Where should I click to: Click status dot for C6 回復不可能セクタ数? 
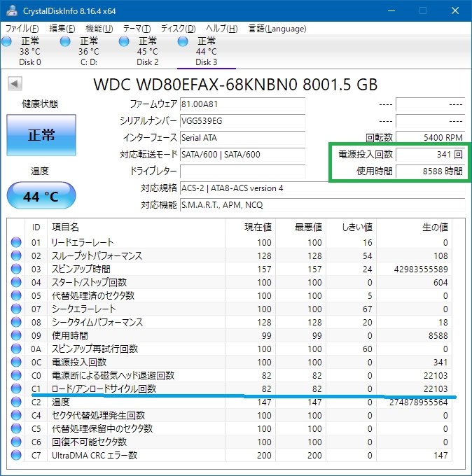pyautogui.click(x=16, y=442)
